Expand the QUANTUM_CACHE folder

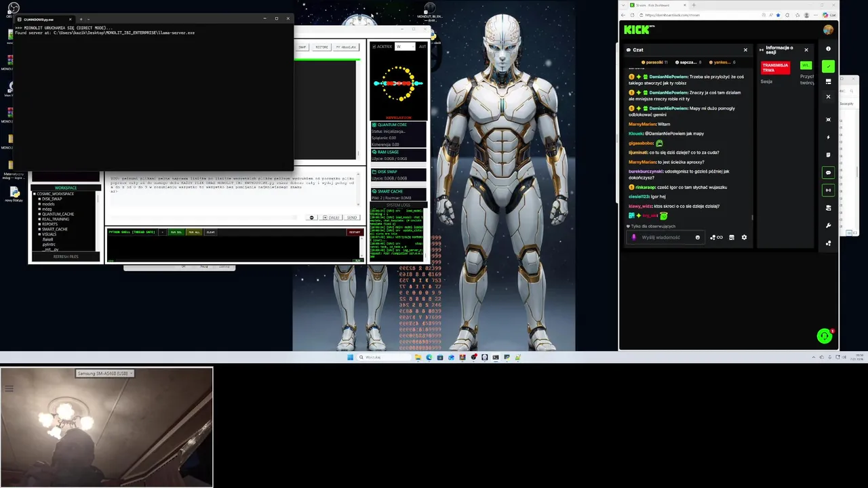pyautogui.click(x=39, y=214)
